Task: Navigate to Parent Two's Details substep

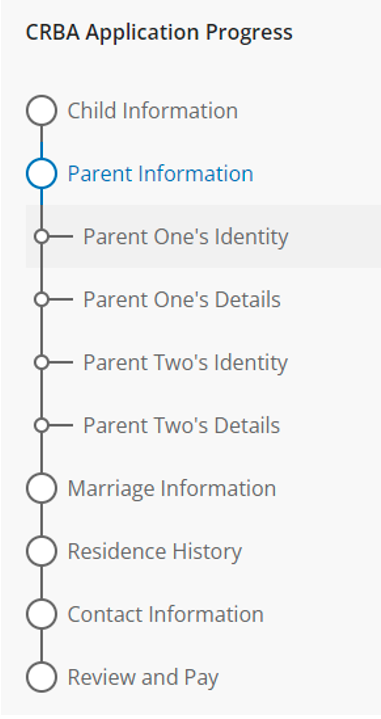Action: [x=181, y=425]
